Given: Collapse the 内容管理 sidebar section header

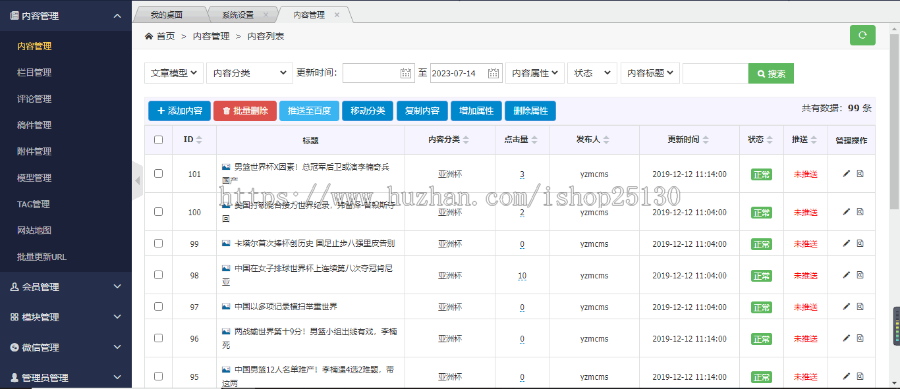Looking at the screenshot, I should (66, 16).
